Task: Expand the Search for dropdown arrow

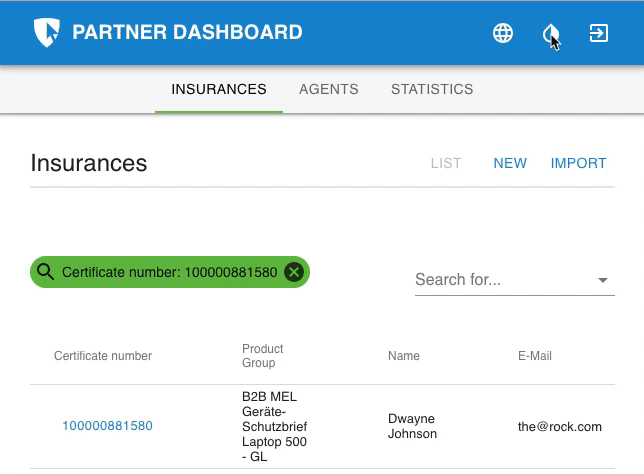Action: (x=603, y=280)
